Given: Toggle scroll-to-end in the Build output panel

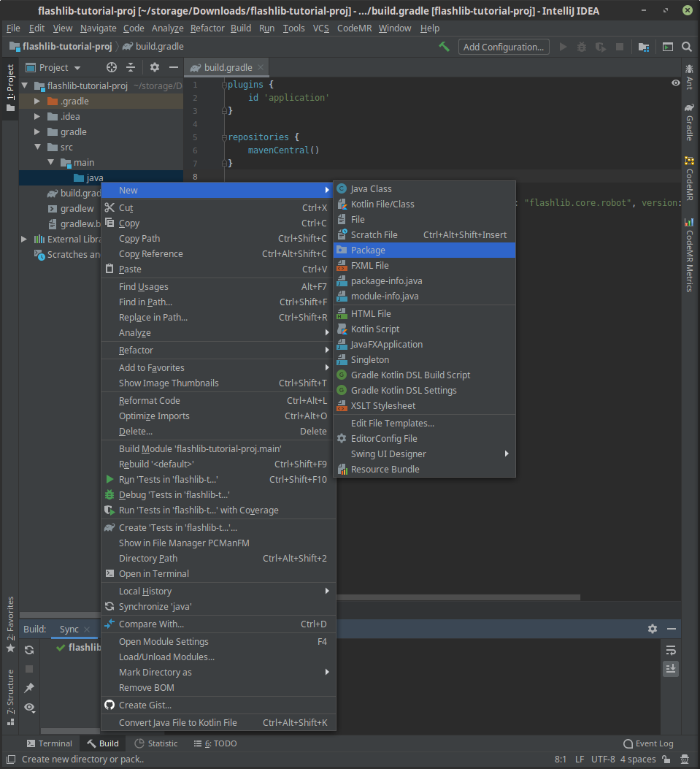Looking at the screenshot, I should pos(670,668).
